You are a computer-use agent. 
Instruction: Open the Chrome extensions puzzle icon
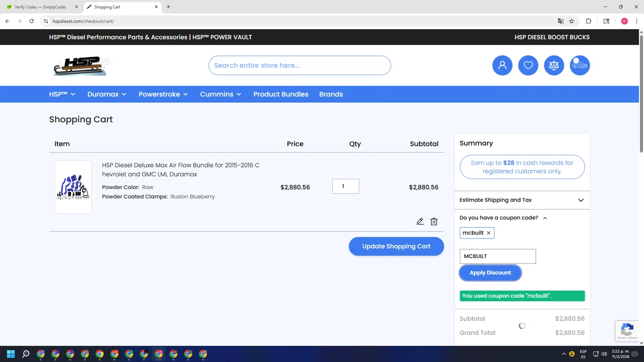588,21
